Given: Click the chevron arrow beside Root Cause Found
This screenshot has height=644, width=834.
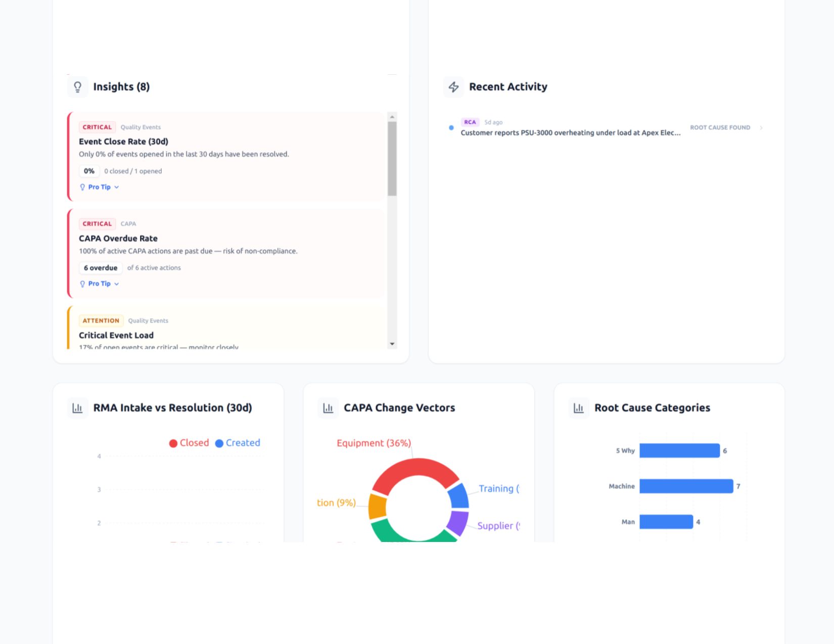Looking at the screenshot, I should (761, 128).
